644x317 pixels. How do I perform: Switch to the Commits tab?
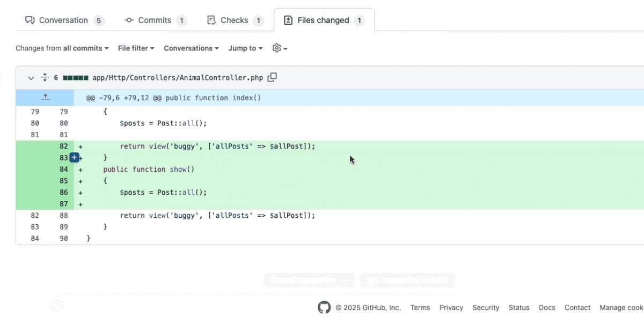click(156, 20)
